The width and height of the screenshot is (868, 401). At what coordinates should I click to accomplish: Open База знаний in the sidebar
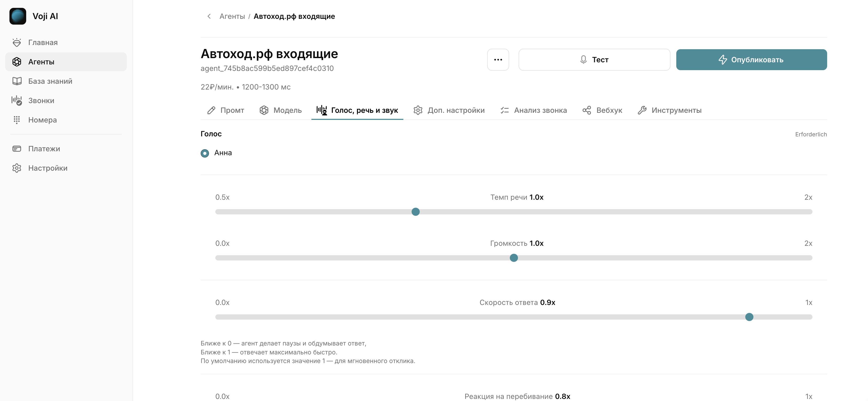tap(66, 81)
